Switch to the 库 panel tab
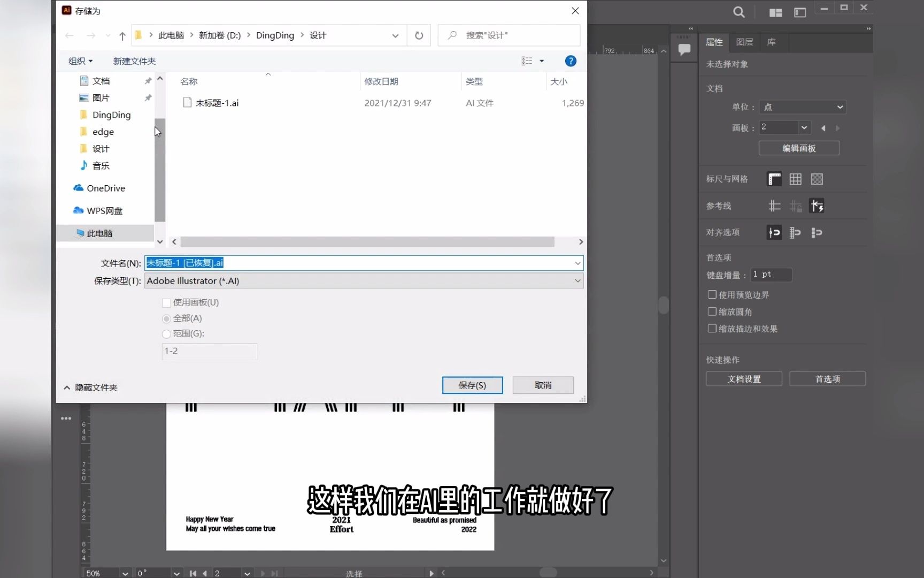 (772, 42)
